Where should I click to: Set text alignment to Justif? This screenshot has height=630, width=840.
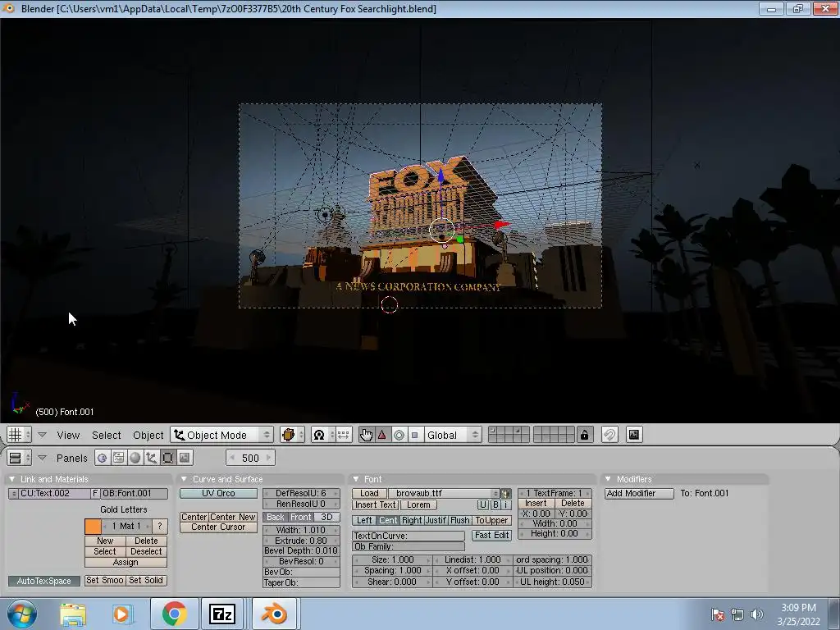[x=436, y=520]
